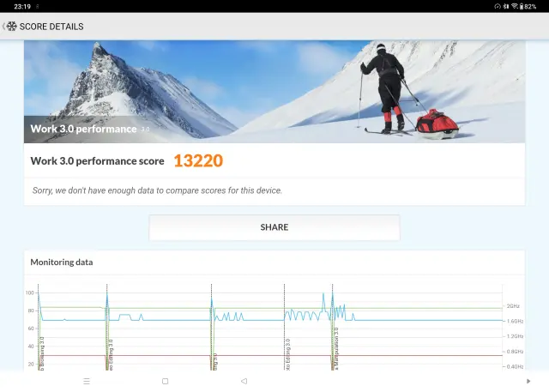Click the SHARE button
The width and height of the screenshot is (549, 392).
274,227
